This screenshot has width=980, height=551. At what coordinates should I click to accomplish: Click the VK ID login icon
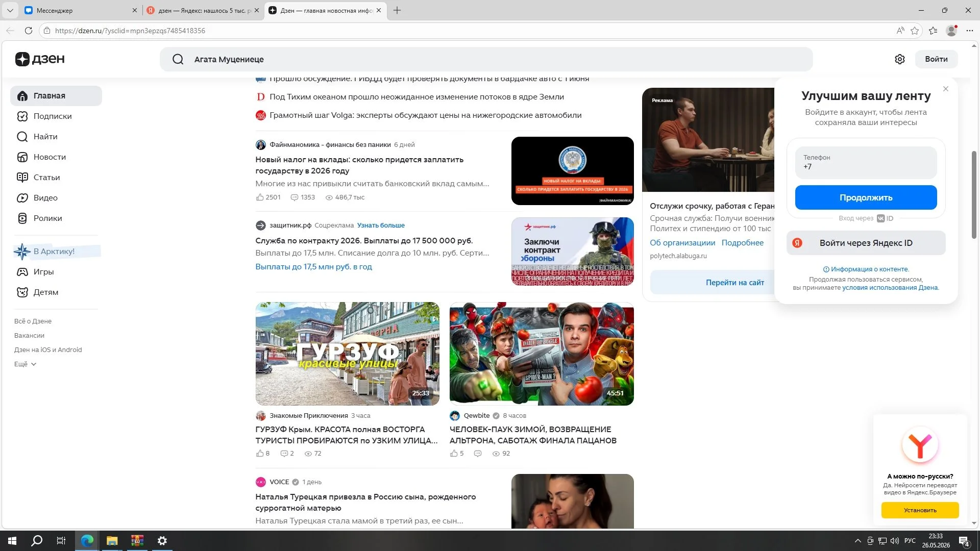tap(885, 218)
